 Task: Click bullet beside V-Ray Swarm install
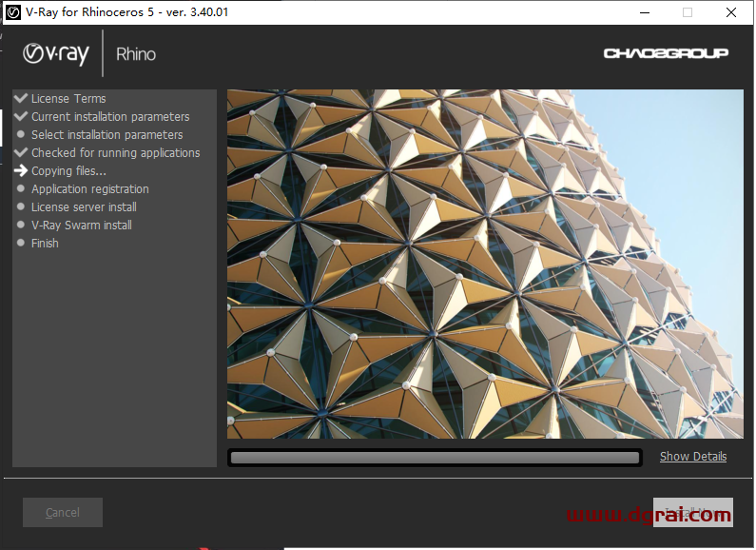click(21, 225)
